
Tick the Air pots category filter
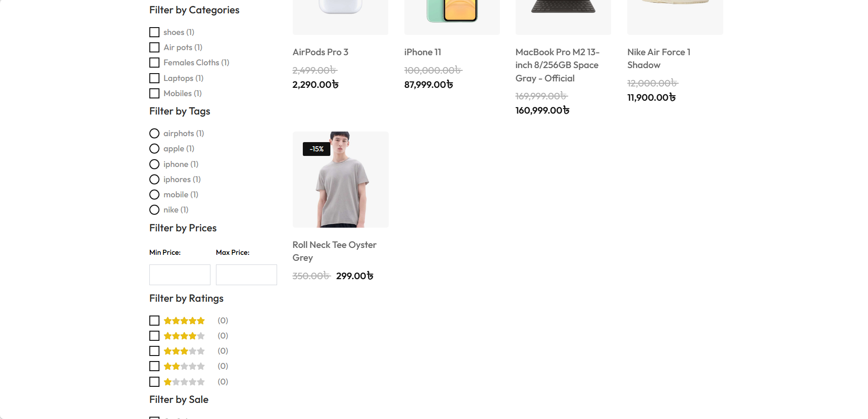pyautogui.click(x=154, y=47)
